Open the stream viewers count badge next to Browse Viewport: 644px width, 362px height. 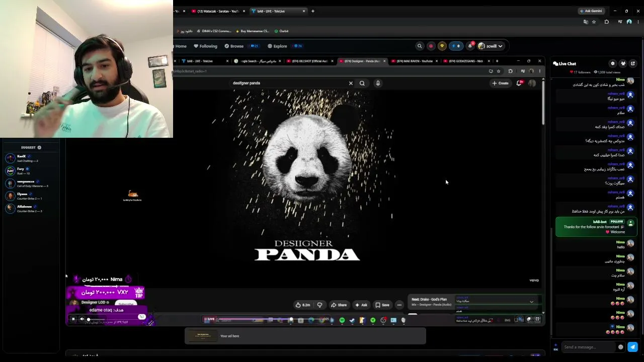coord(255,46)
